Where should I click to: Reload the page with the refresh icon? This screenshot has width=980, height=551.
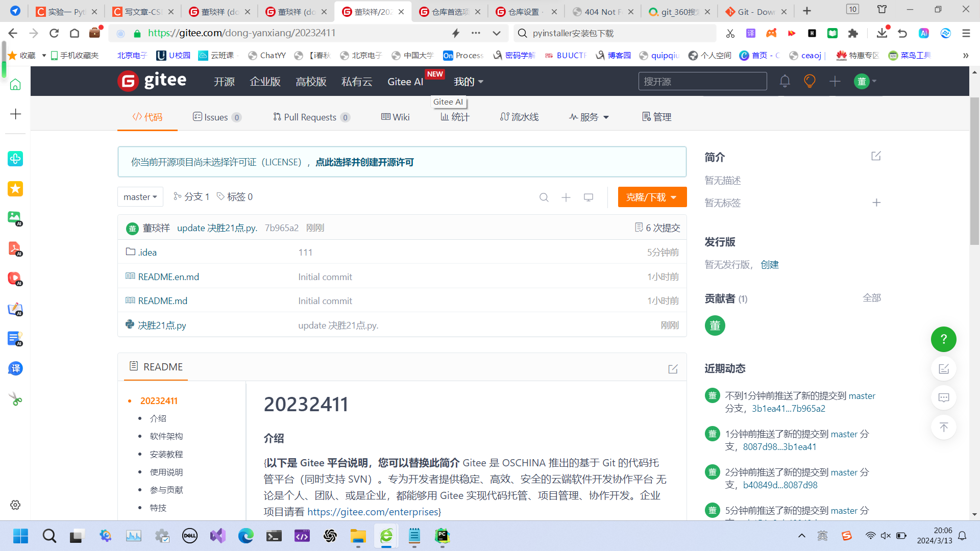[54, 33]
